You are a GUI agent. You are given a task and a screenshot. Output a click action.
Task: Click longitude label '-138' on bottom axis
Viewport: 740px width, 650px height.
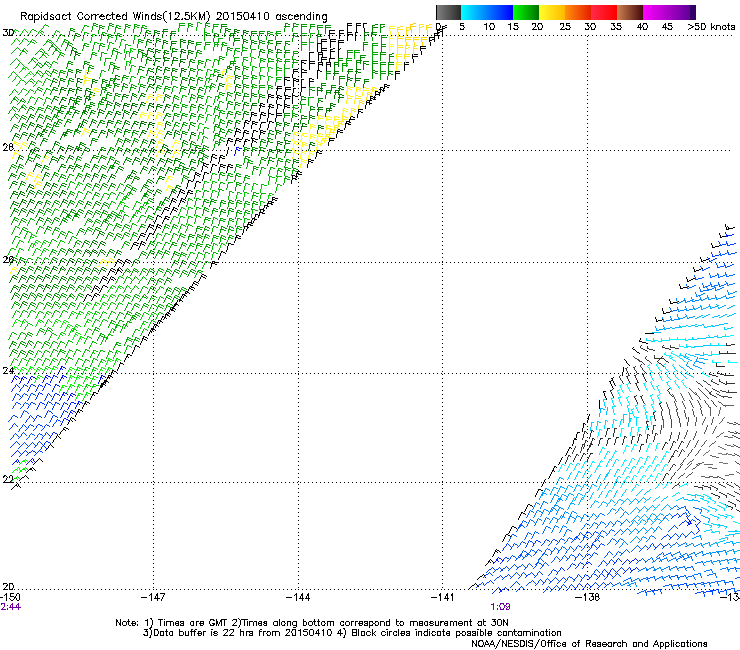(x=588, y=597)
